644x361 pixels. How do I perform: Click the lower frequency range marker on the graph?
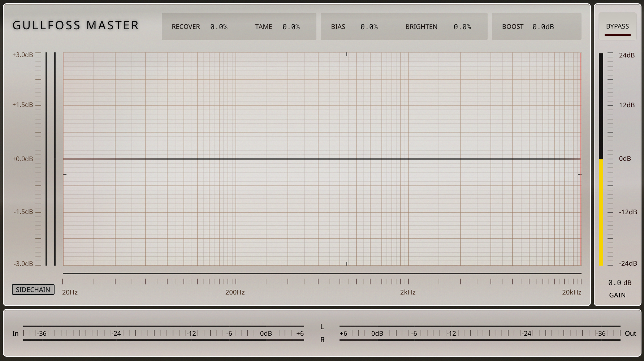346,264
